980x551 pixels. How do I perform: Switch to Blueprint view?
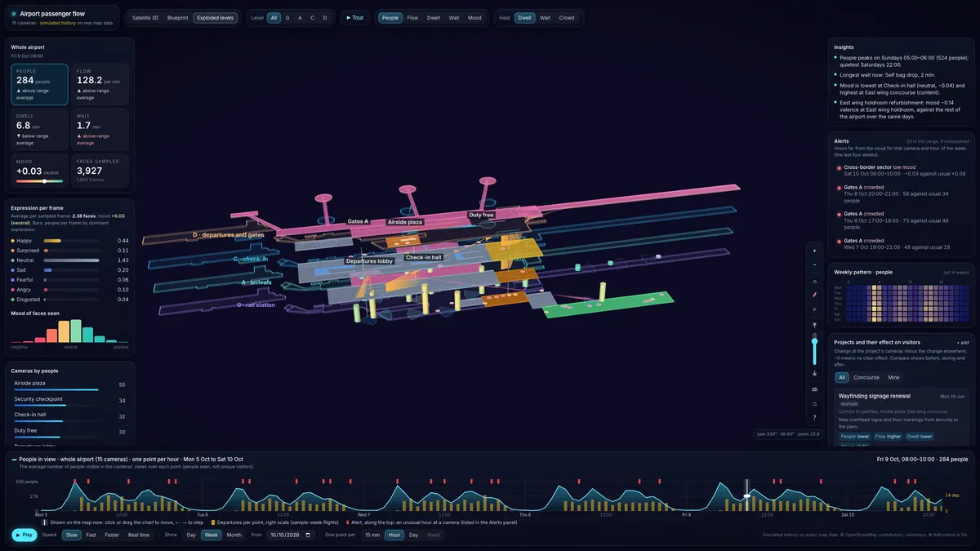pos(177,17)
